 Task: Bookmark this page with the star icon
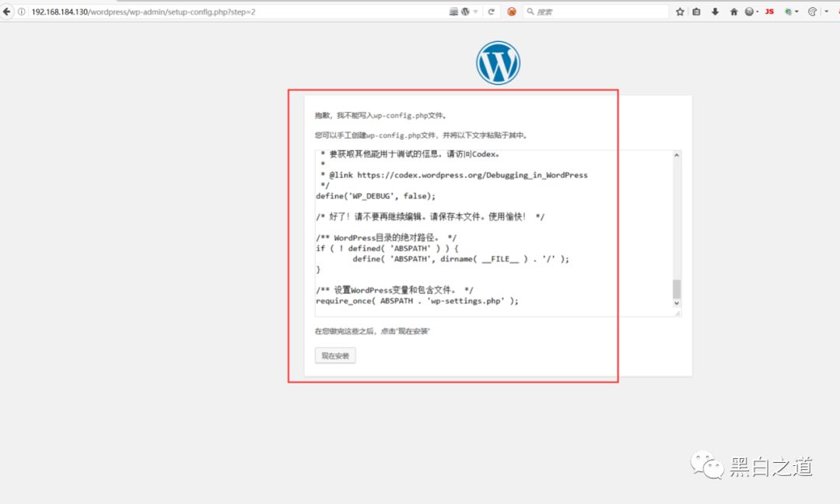point(680,12)
